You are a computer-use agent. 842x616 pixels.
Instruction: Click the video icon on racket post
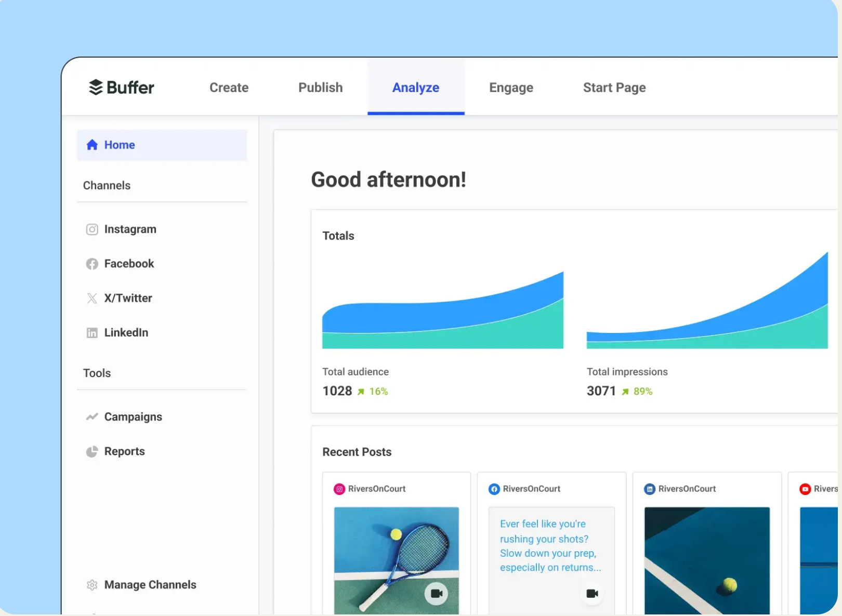coord(437,593)
